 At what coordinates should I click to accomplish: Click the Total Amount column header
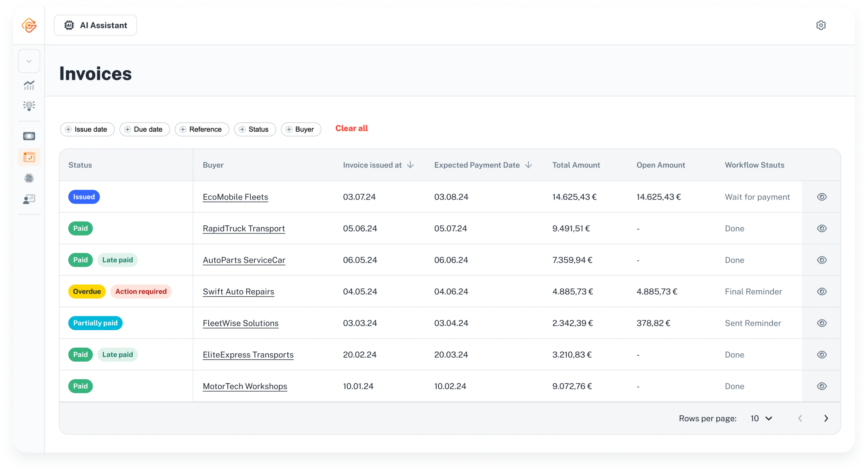576,165
